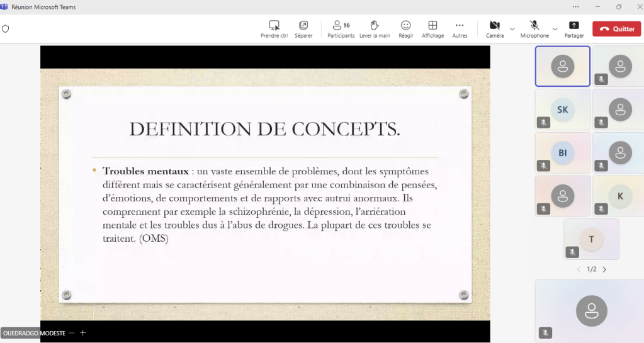The width and height of the screenshot is (644, 343).
Task: Toggle the Microphone mute state
Action: point(534,26)
